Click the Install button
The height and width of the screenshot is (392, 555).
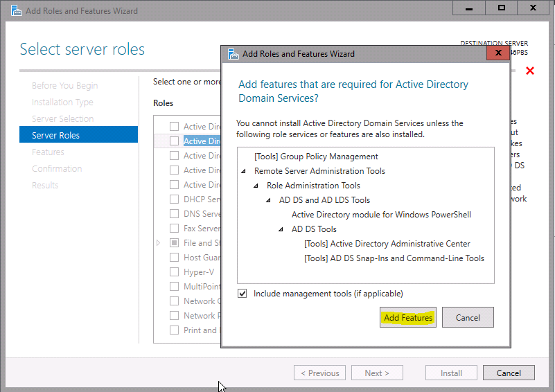tap(451, 373)
